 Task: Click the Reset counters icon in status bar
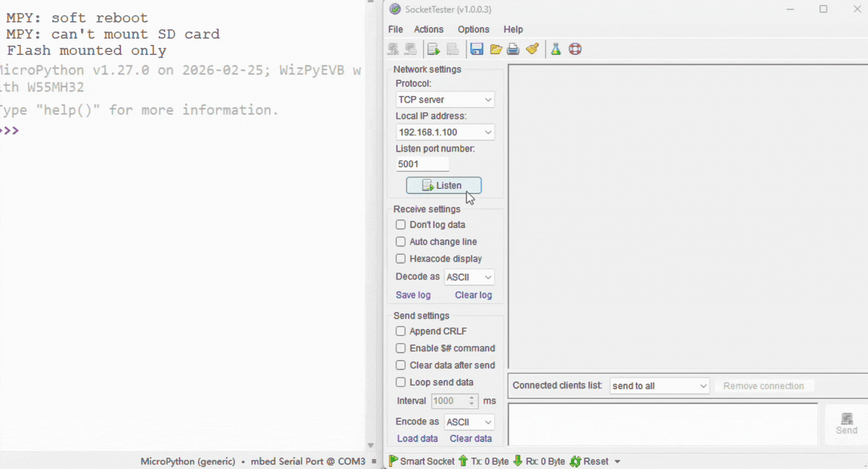coord(576,461)
